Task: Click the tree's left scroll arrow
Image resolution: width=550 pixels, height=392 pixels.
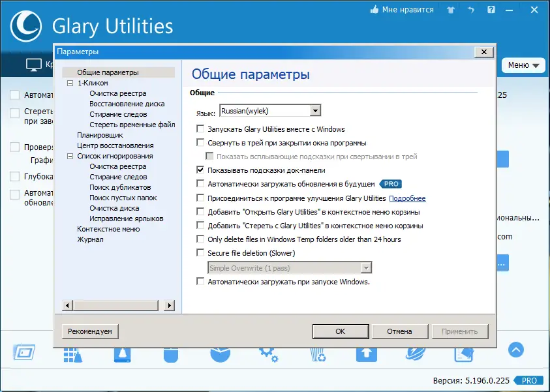Action: click(x=67, y=305)
